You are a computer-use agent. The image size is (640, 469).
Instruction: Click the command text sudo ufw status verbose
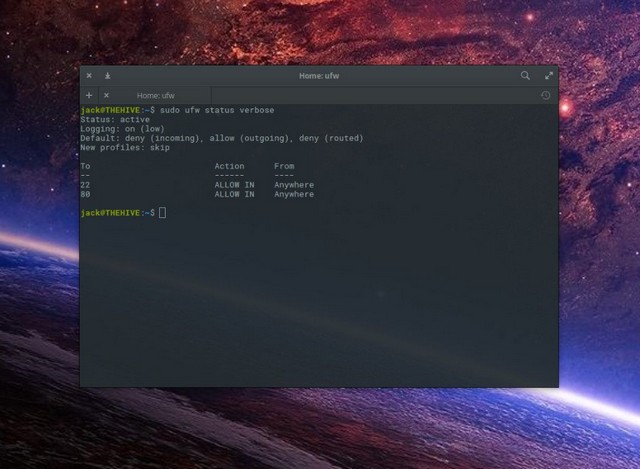point(217,110)
